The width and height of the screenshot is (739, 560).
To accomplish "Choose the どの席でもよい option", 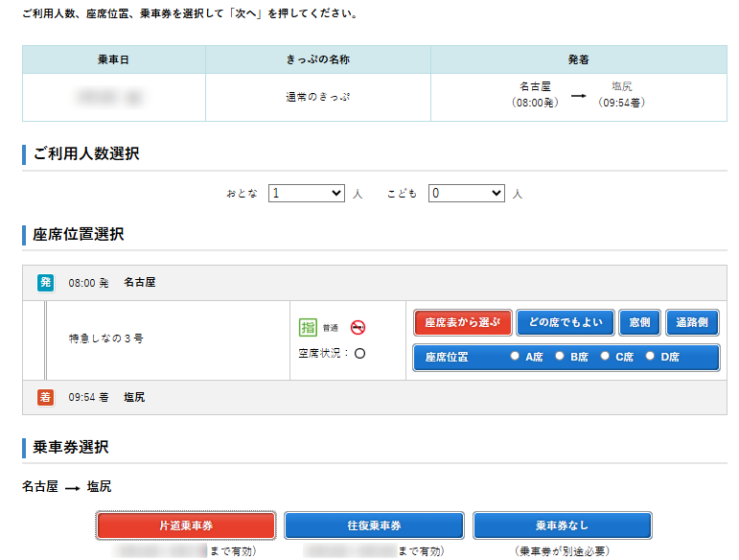I will coord(566,322).
